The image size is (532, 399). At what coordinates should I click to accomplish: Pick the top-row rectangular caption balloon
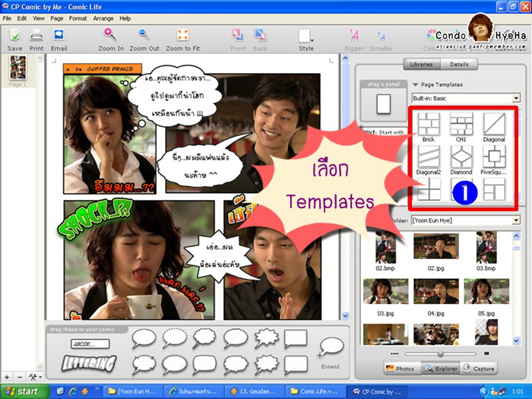point(296,338)
